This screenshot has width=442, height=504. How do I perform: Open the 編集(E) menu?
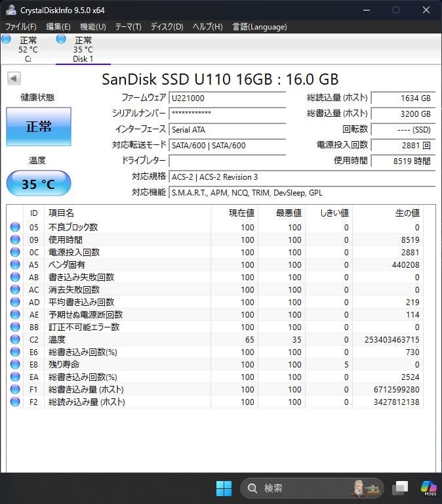point(58,27)
